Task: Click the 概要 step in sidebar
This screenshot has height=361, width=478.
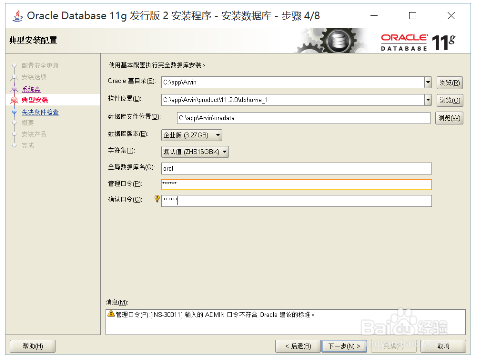Action: (28, 123)
